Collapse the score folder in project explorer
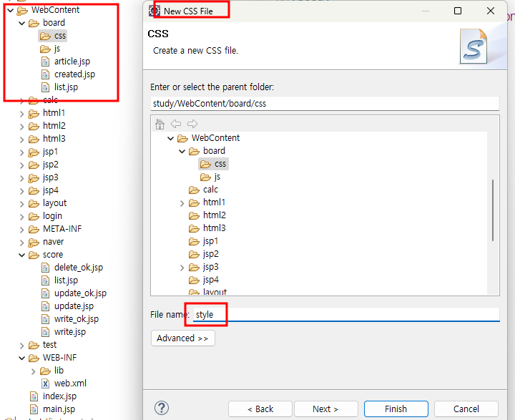 coord(21,255)
